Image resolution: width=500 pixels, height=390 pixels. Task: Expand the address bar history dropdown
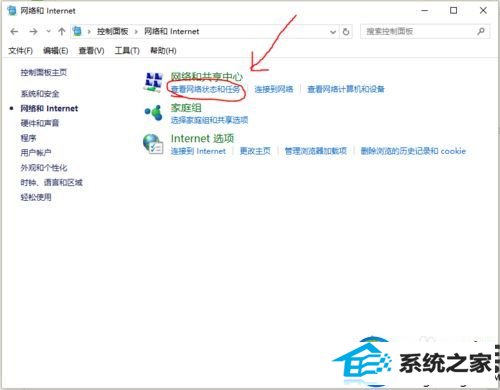333,32
